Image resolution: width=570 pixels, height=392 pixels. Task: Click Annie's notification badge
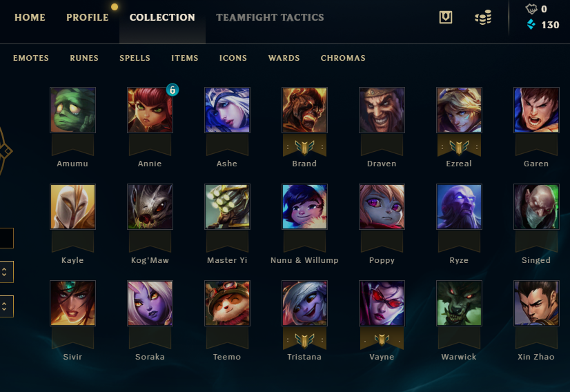tap(173, 90)
